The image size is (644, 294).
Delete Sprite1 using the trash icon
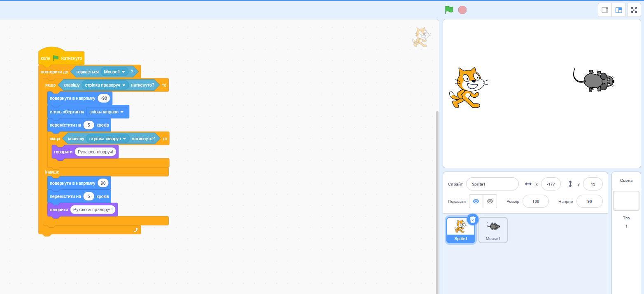(x=473, y=220)
